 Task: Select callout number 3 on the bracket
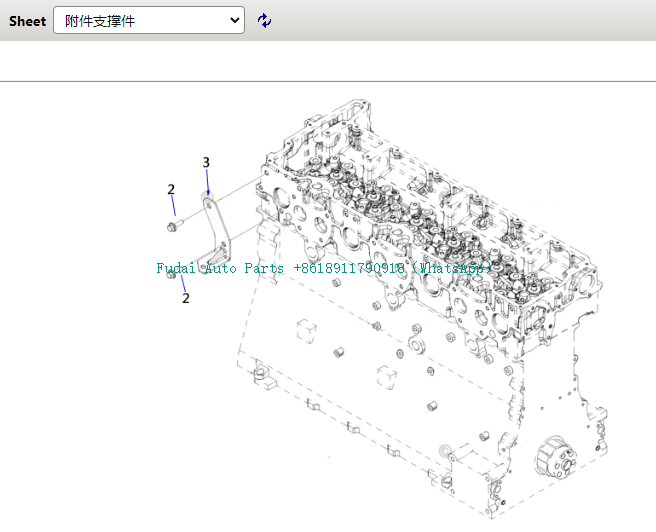[206, 162]
